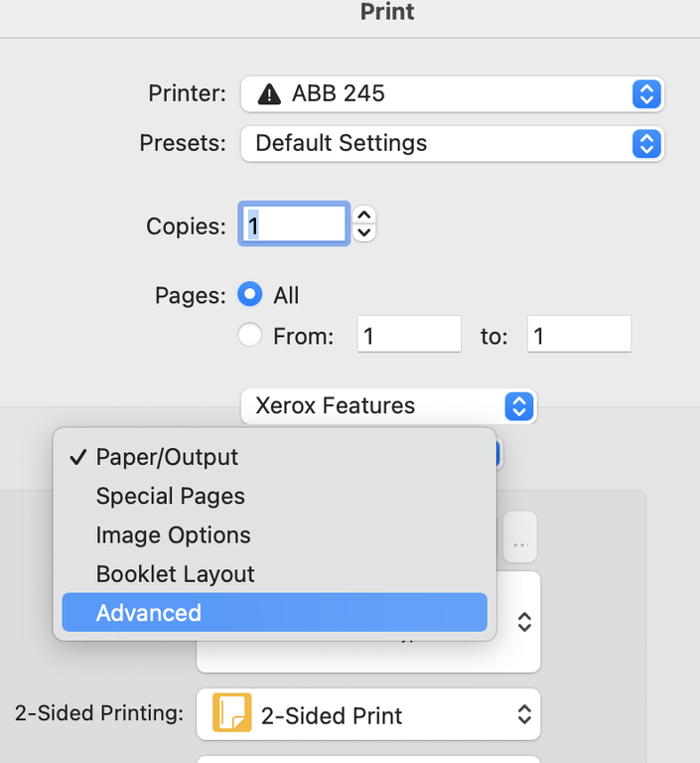Click the yellow 2-Sided Print page icon

[231, 715]
